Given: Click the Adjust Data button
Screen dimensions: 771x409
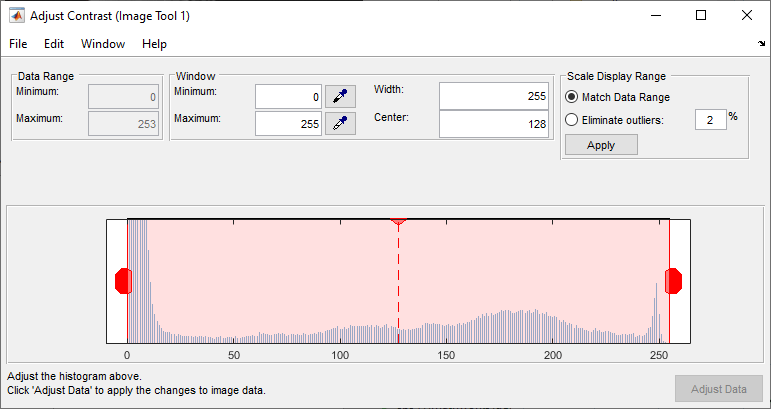Looking at the screenshot, I should [x=719, y=389].
